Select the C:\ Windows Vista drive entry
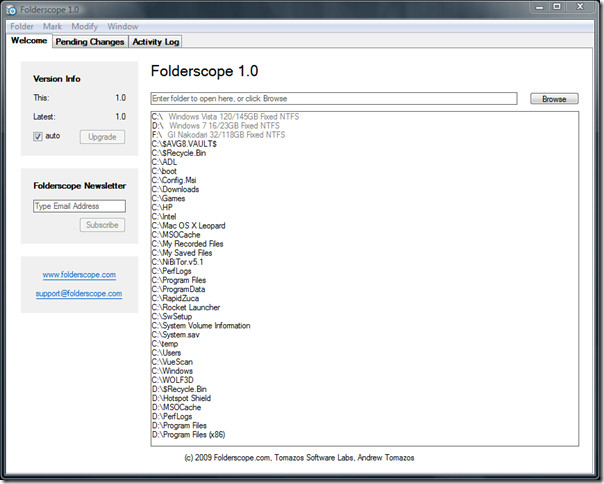The image size is (604, 484). pos(225,116)
